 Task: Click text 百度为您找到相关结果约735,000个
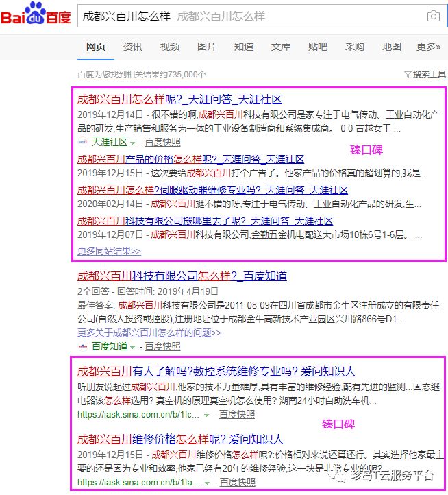coord(142,75)
